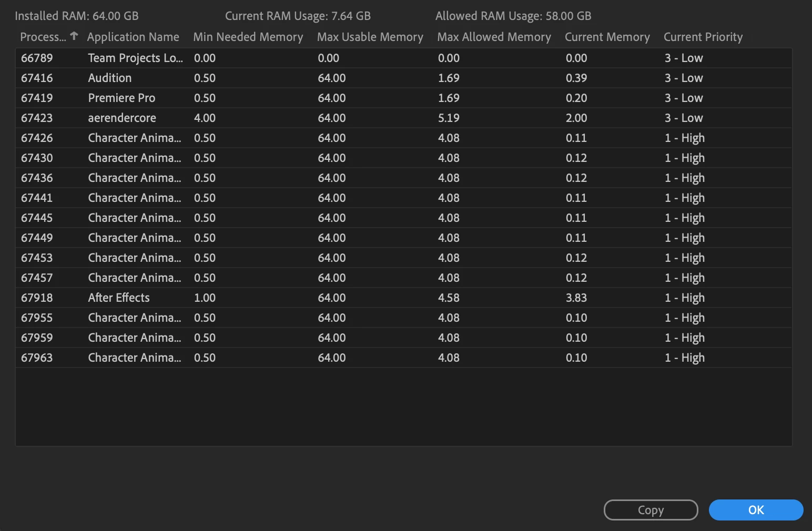The image size is (812, 531).
Task: Click process ID 67436
Action: pyautogui.click(x=37, y=178)
